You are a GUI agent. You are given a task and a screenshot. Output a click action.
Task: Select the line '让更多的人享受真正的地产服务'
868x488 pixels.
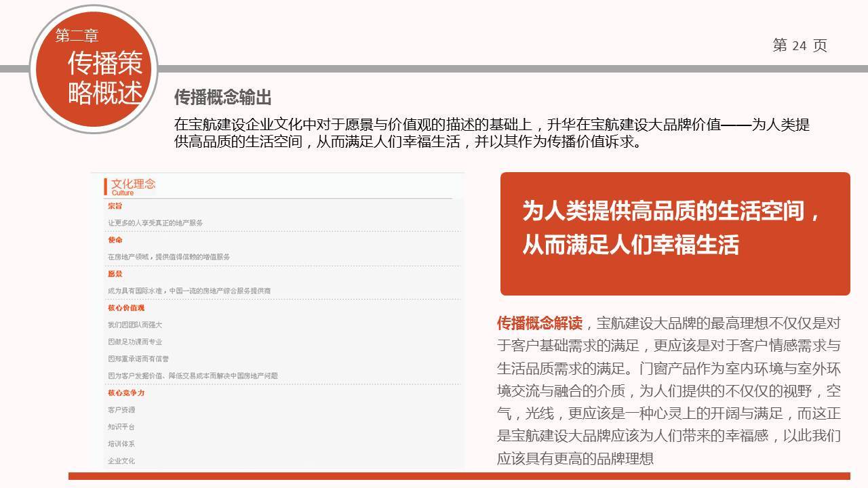click(x=155, y=222)
